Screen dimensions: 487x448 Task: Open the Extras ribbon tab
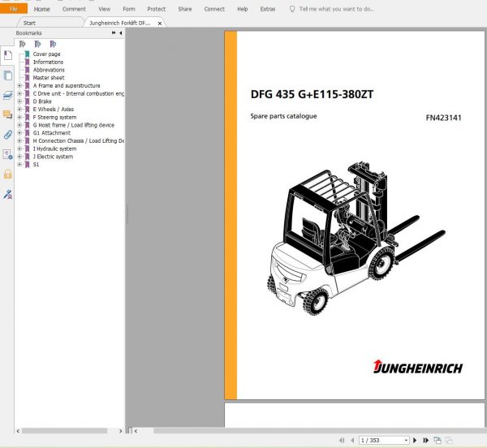click(x=268, y=9)
